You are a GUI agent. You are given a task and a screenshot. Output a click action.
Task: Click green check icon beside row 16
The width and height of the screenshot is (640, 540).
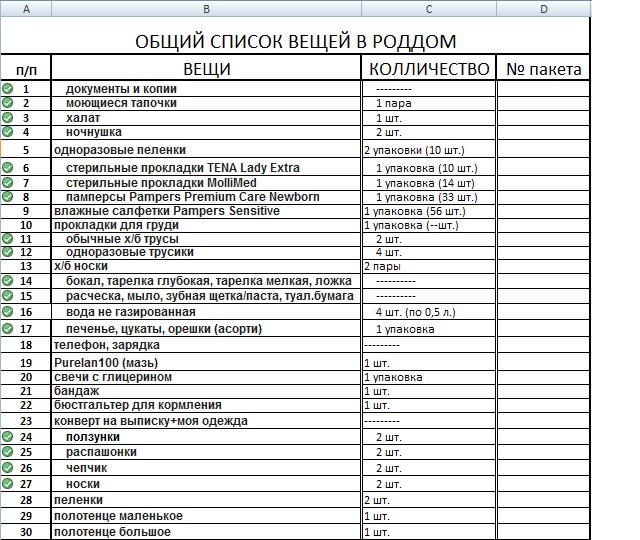[x=7, y=312]
